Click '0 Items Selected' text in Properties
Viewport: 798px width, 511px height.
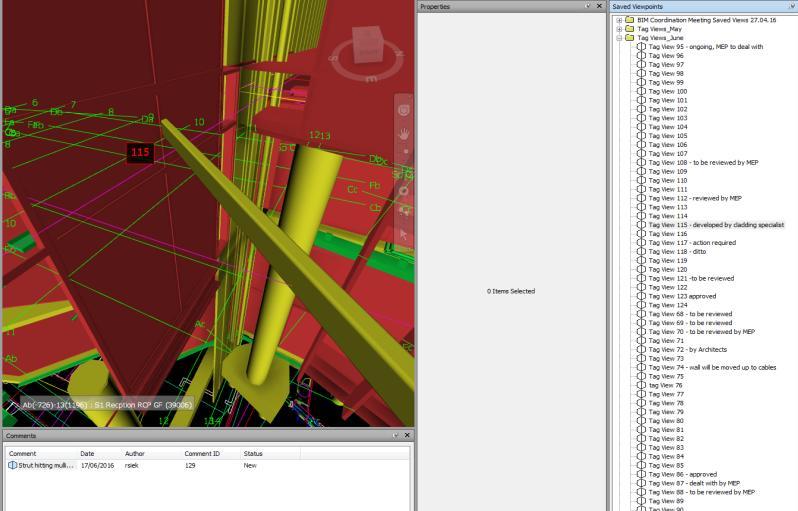[510, 291]
